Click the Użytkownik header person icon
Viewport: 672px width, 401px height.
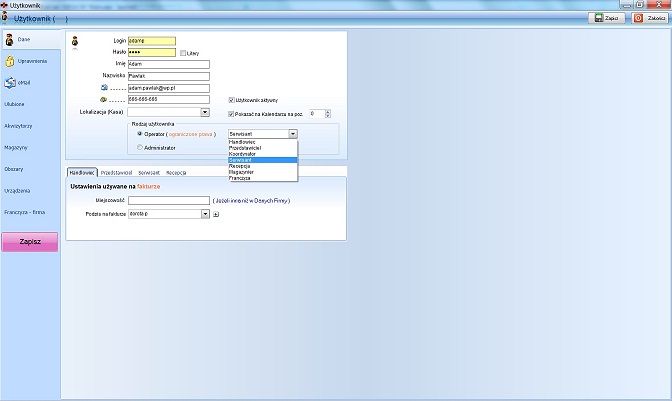click(5, 17)
